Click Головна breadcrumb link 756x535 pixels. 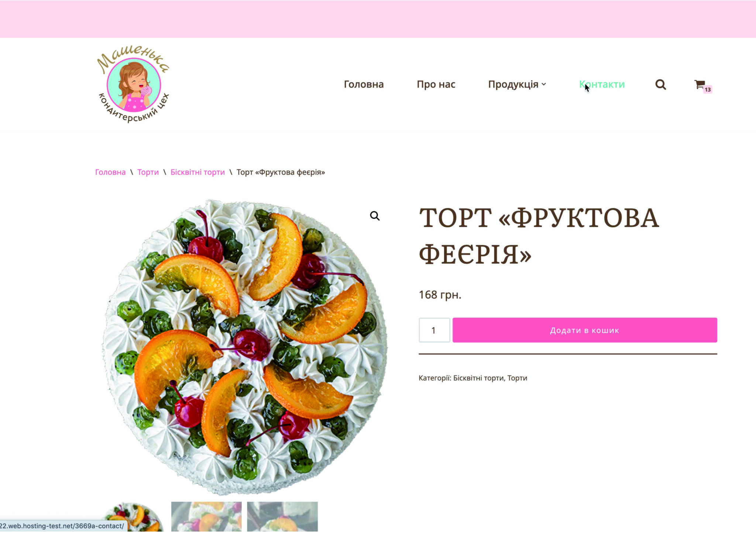tap(110, 172)
